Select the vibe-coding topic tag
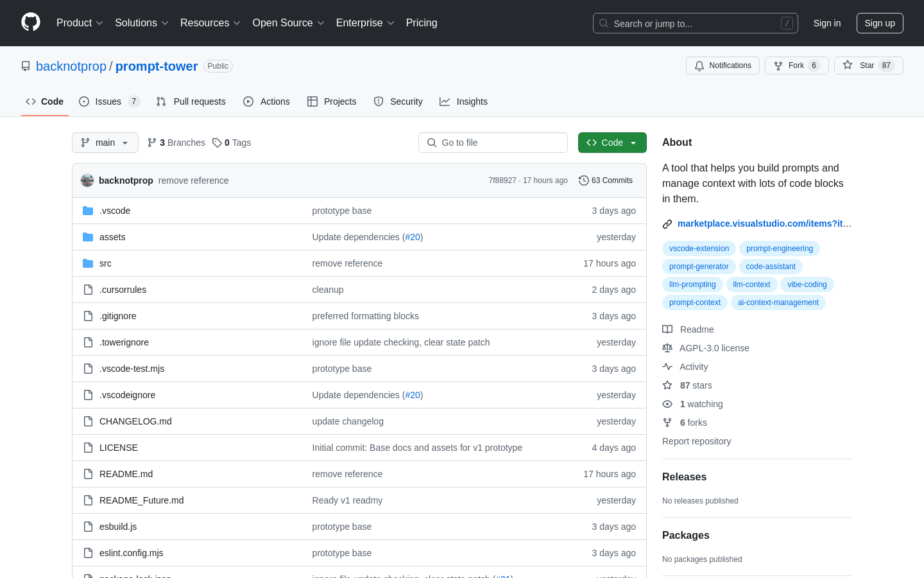 coord(807,285)
